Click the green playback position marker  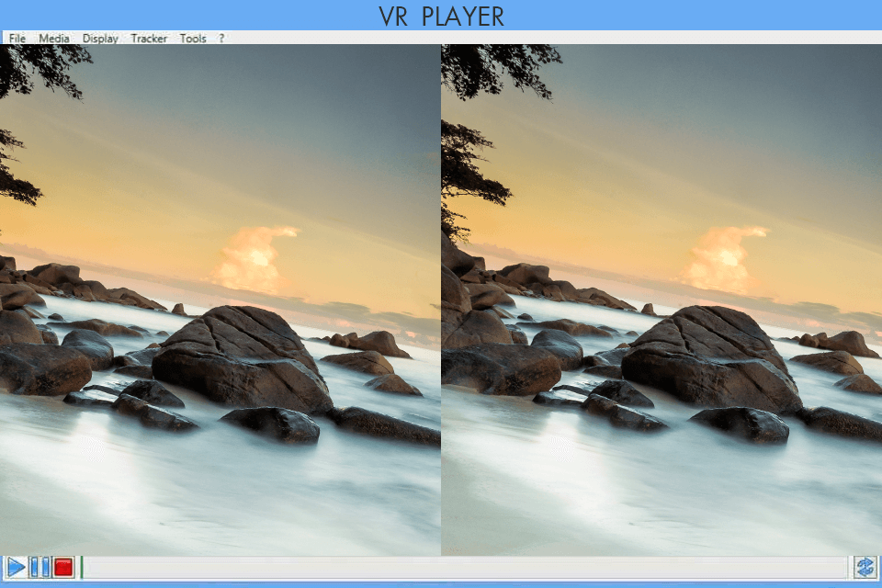(82, 567)
